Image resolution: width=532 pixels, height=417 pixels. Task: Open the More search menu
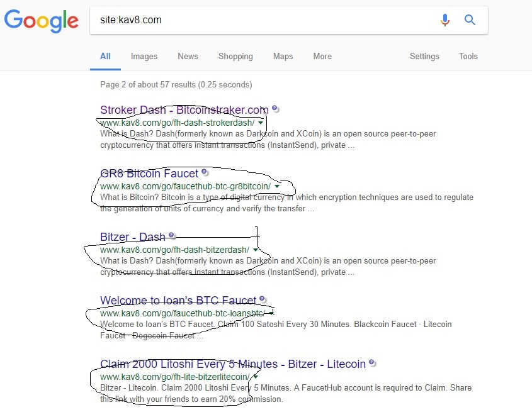click(322, 56)
